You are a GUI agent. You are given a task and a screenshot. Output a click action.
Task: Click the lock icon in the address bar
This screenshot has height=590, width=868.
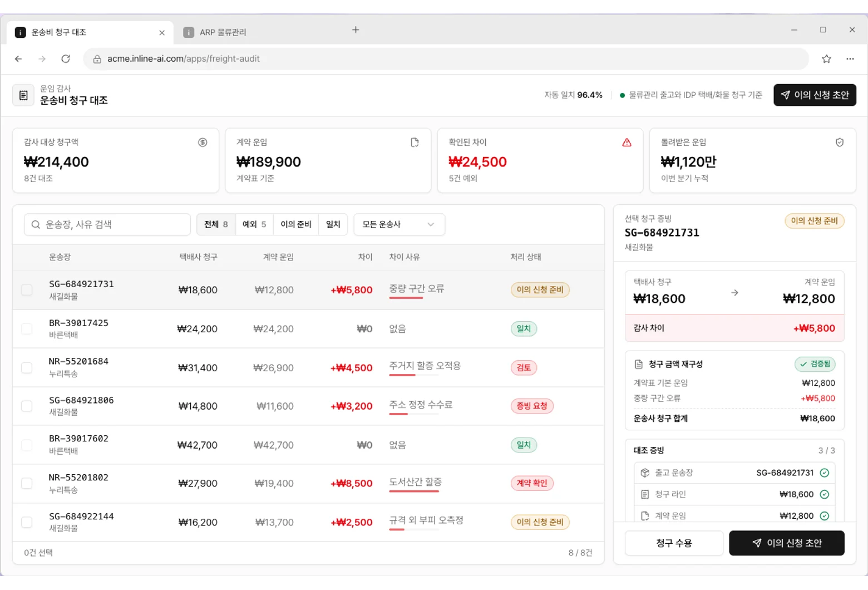97,59
